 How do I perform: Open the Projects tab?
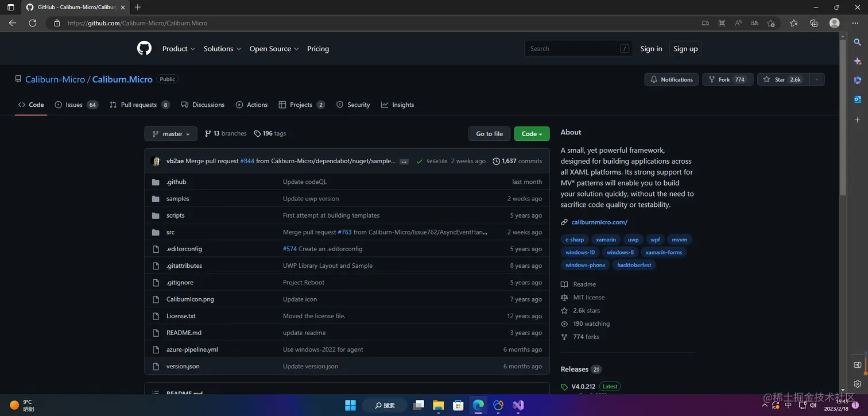click(x=302, y=105)
